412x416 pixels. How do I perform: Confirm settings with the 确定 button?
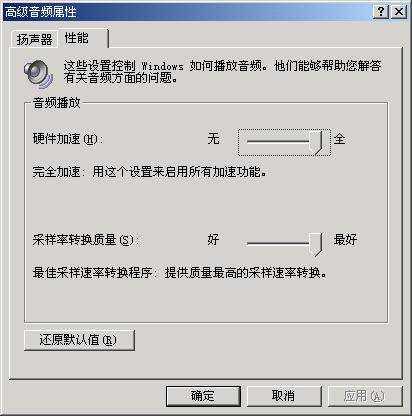203,396
